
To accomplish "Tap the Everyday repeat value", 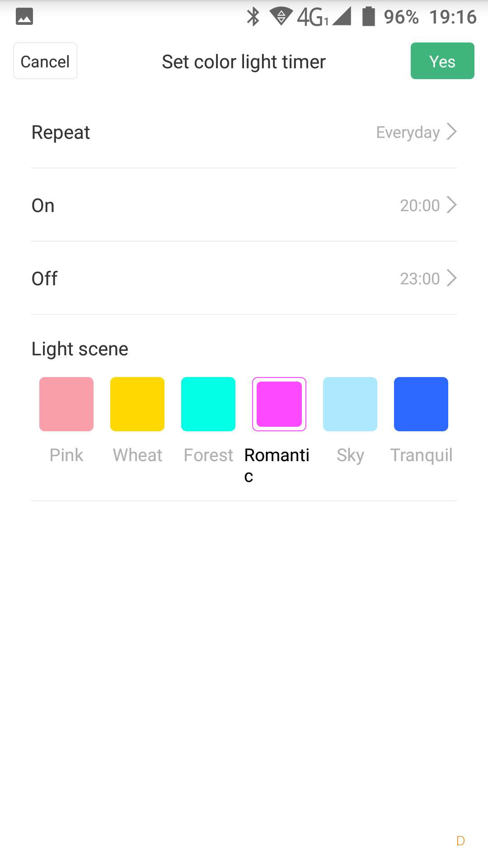I will [x=408, y=132].
